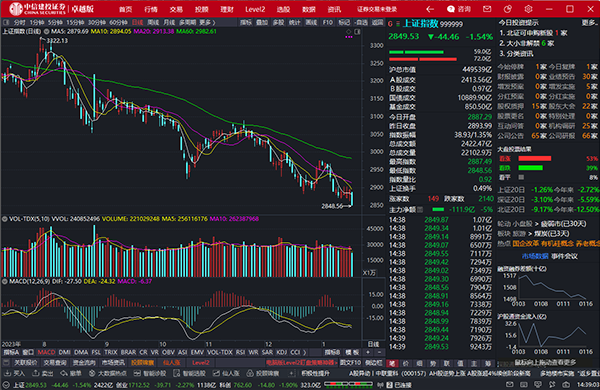This screenshot has height=390, width=600.
Task: Open MA settings gear next to 上证指数(日线)
Action: [x=47, y=31]
